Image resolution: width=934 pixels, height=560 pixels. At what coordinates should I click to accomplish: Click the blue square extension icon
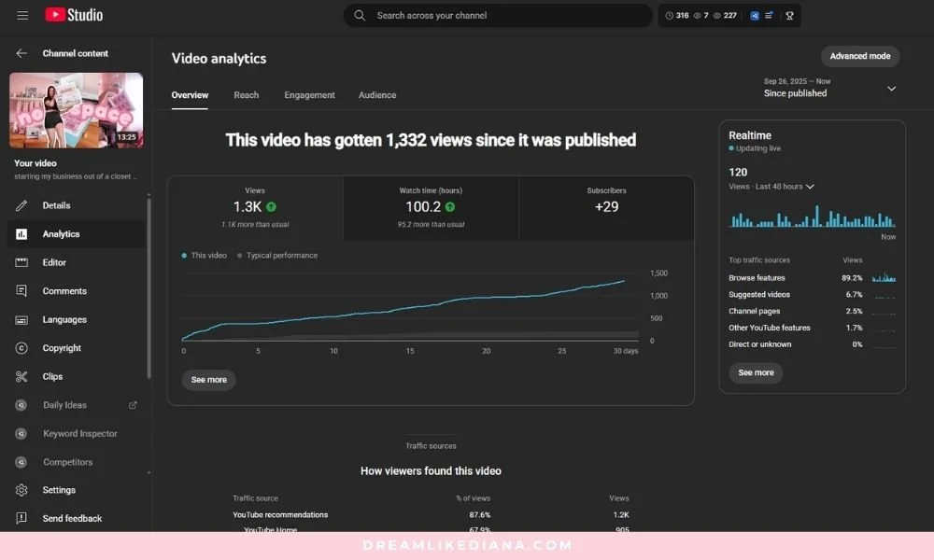754,16
